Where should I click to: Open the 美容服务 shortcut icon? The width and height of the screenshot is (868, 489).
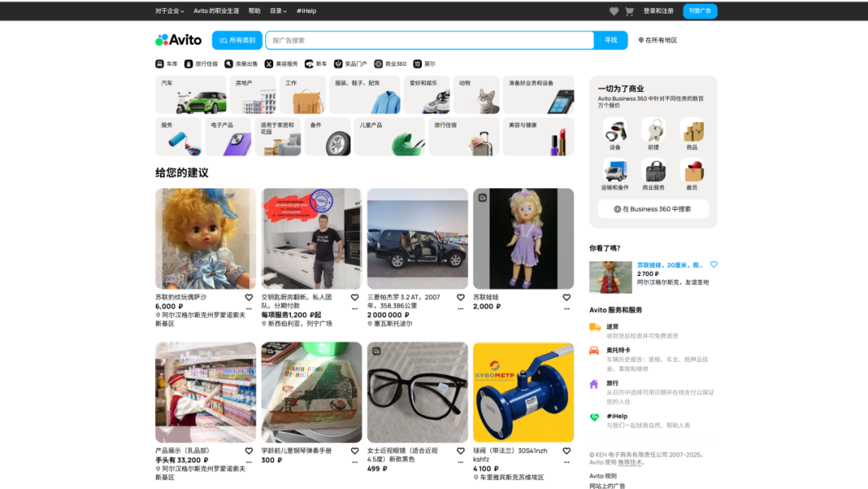click(x=268, y=63)
